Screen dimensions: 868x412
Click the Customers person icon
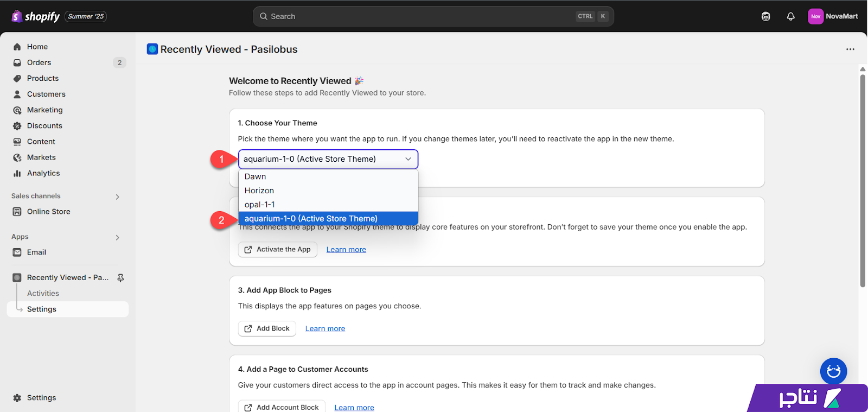pyautogui.click(x=17, y=94)
